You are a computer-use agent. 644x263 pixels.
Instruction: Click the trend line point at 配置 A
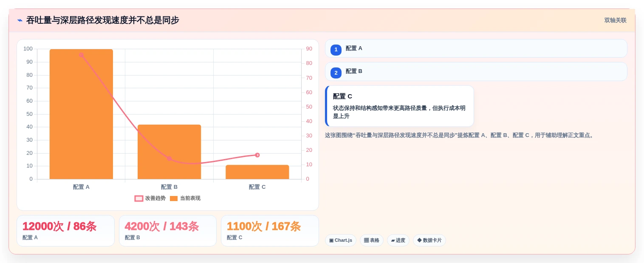click(x=81, y=55)
